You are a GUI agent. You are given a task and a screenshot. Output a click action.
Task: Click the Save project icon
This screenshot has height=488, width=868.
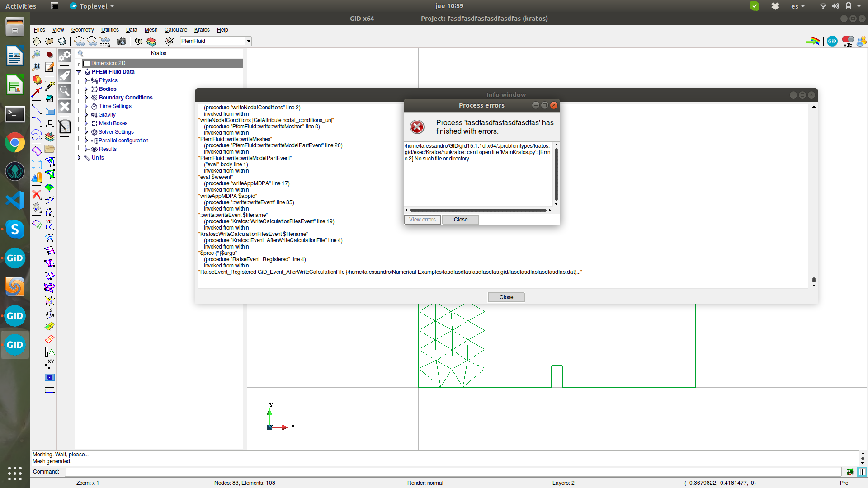pos(62,41)
